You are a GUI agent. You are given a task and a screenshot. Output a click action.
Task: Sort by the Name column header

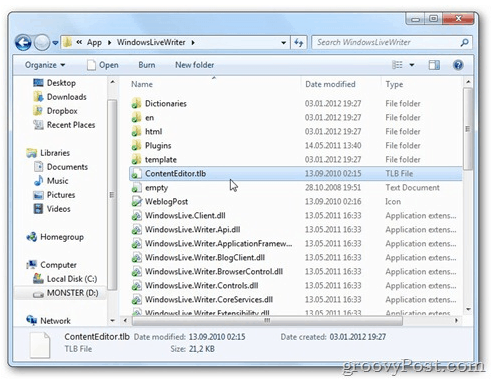point(142,84)
